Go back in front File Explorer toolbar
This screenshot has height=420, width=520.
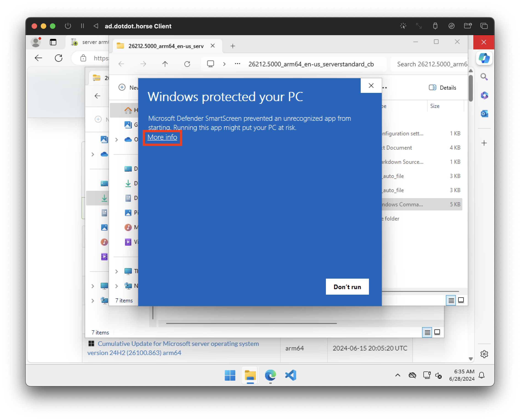coord(121,64)
